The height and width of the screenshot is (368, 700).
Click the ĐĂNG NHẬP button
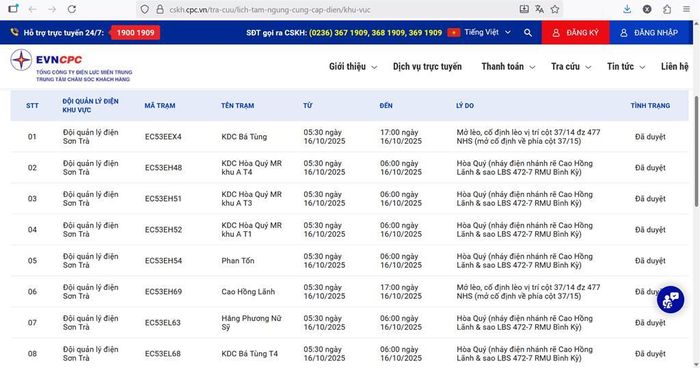[649, 33]
